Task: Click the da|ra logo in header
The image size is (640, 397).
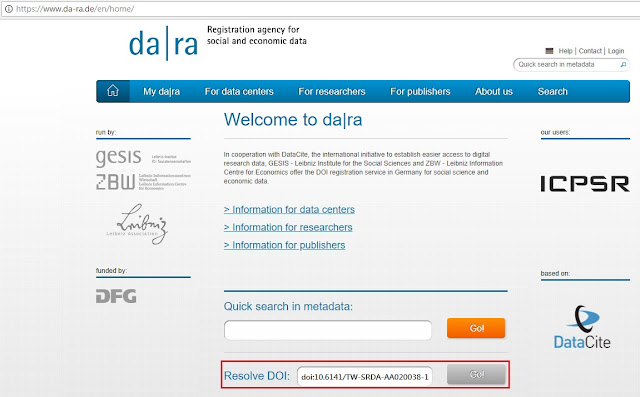Action: point(164,44)
